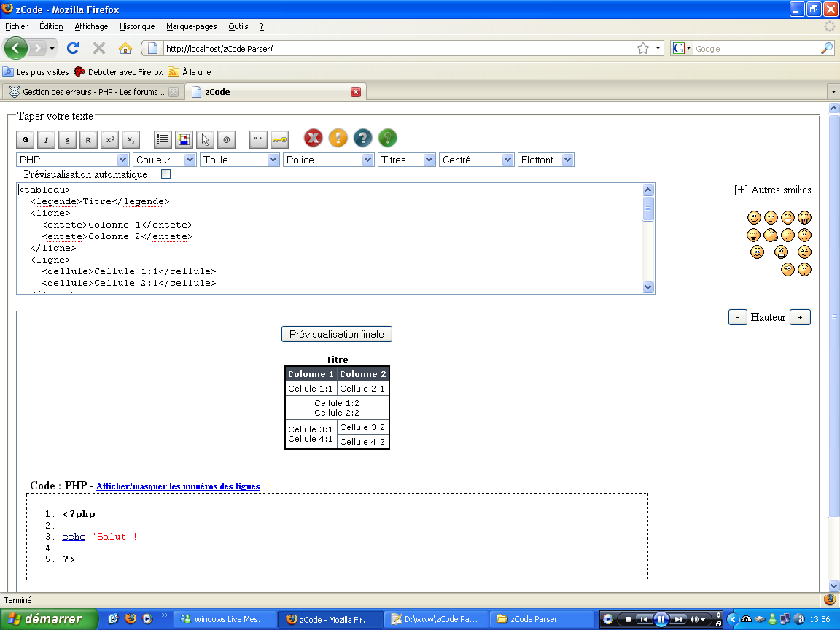Switch to the Gestion des erreurs tab
This screenshot has width=840, height=630.
tap(87, 91)
